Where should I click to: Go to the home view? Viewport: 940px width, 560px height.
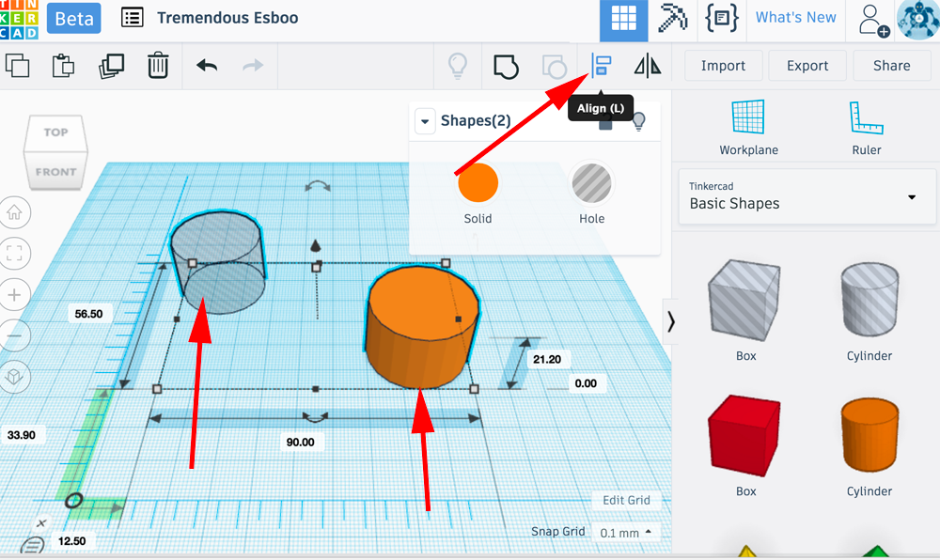click(x=14, y=212)
